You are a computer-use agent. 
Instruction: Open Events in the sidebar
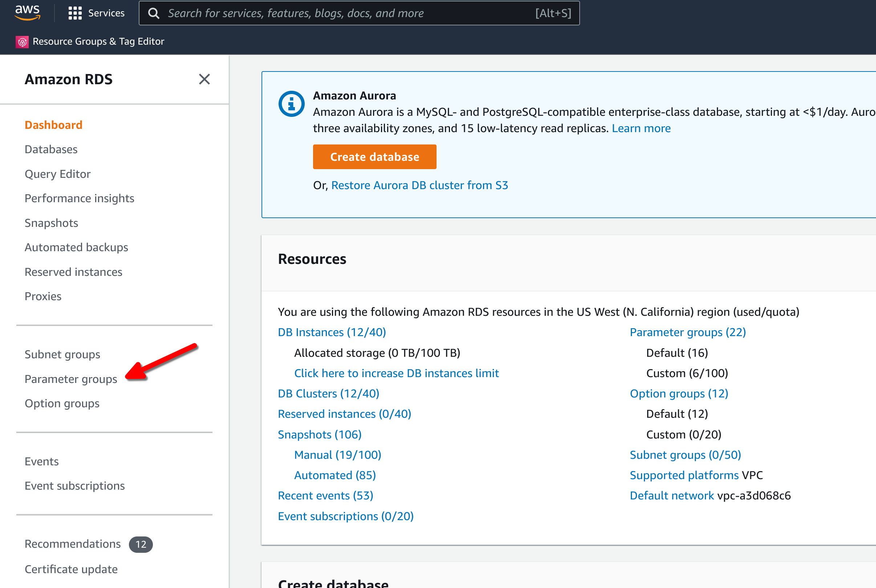point(42,461)
